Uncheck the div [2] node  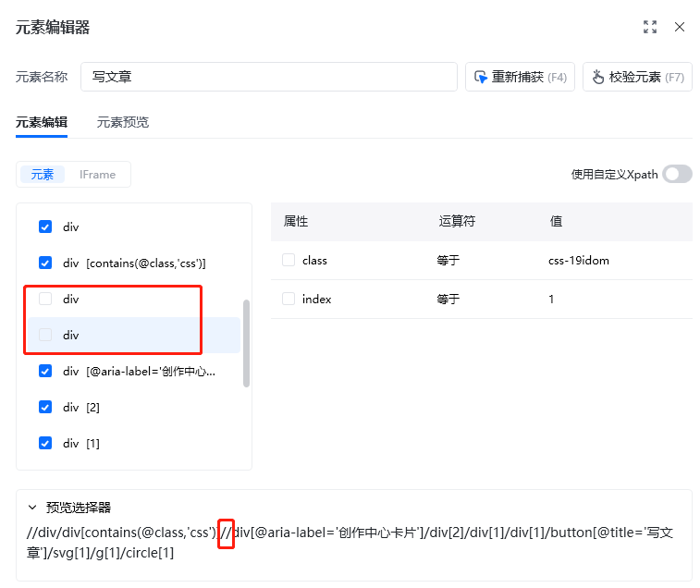[45, 407]
